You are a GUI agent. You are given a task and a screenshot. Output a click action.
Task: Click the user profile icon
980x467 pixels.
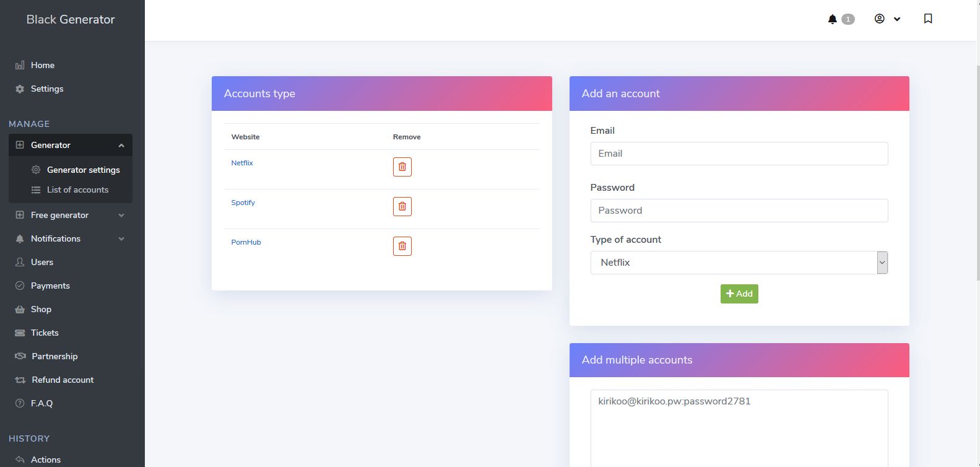[879, 19]
